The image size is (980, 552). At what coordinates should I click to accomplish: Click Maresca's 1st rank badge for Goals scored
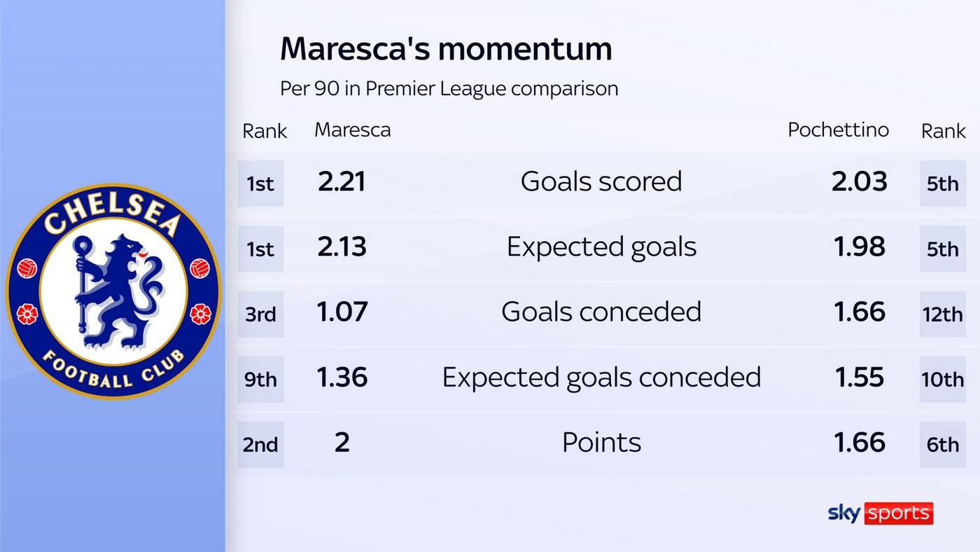pyautogui.click(x=260, y=184)
